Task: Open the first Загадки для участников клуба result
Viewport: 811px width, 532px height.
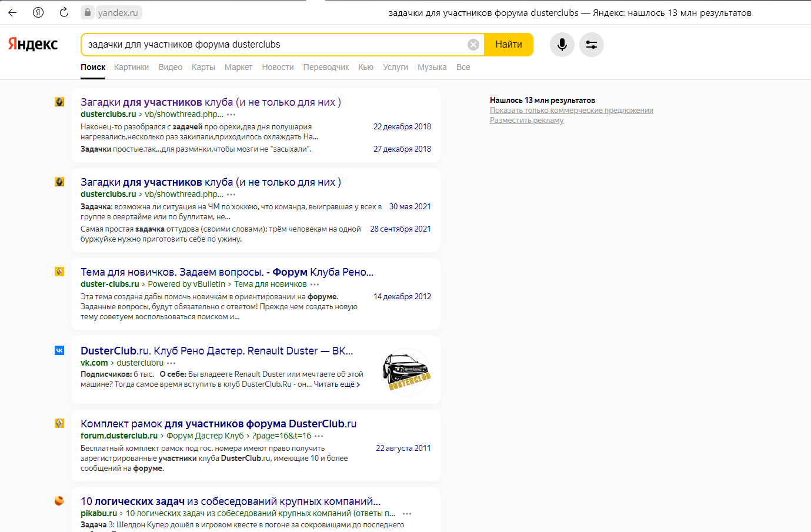Action: click(x=211, y=102)
